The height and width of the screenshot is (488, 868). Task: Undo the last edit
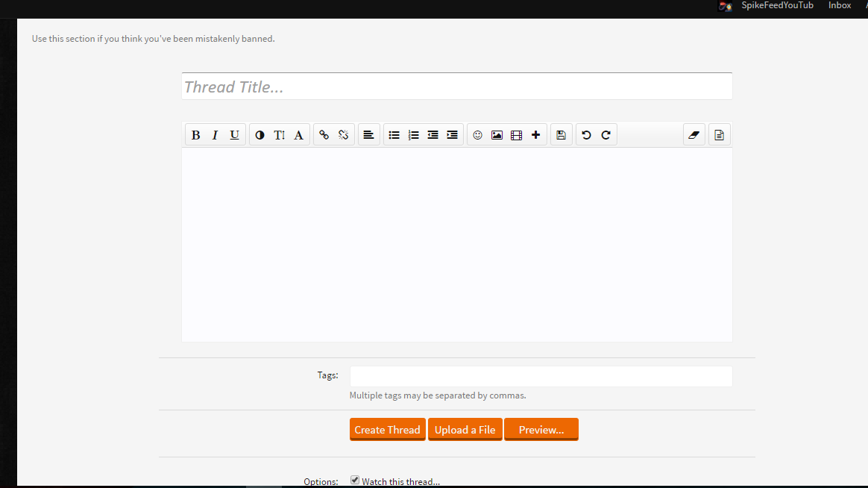586,134
